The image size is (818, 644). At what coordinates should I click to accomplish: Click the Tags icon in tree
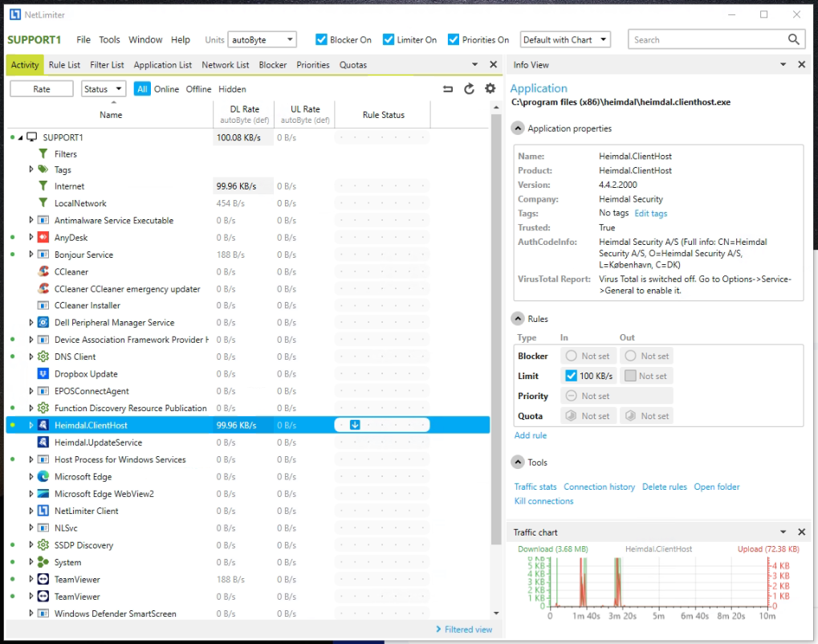(x=43, y=169)
